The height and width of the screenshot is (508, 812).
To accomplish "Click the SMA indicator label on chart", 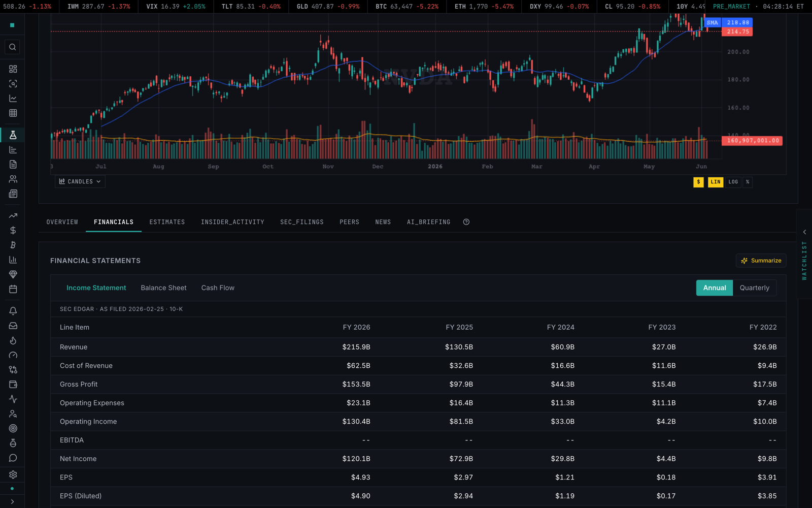I will pos(713,23).
